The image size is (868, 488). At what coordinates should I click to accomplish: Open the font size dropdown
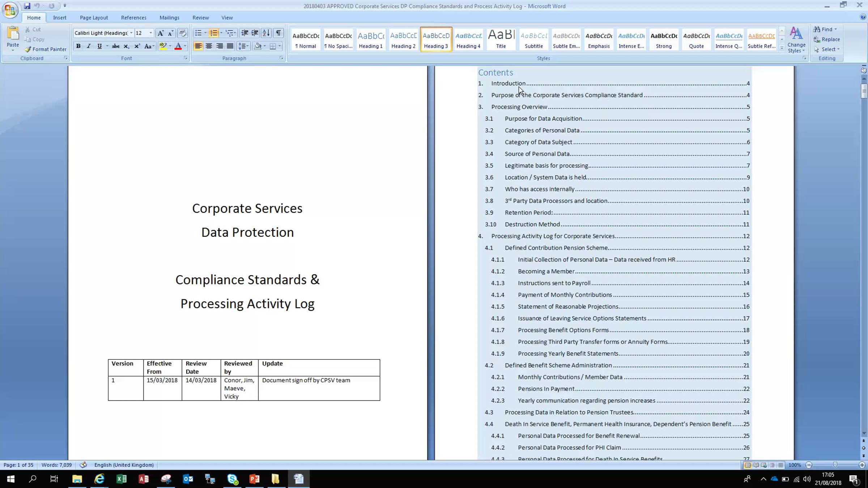(x=151, y=33)
